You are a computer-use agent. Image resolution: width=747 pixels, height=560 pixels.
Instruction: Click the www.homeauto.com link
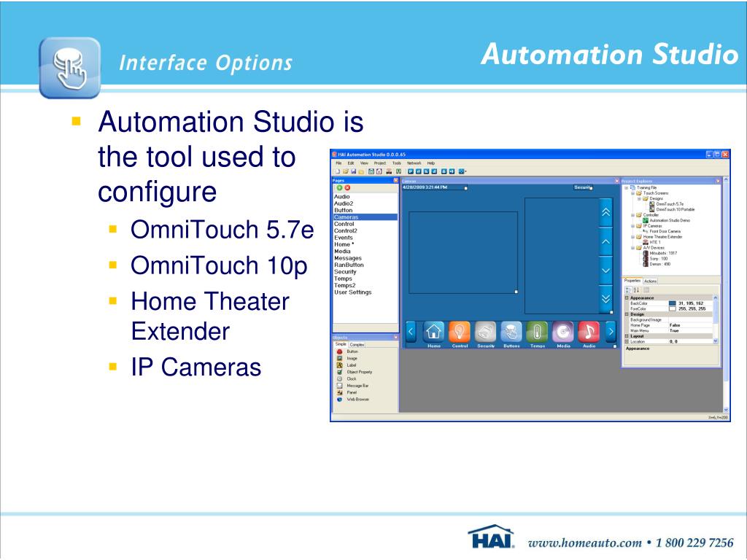coord(585,542)
